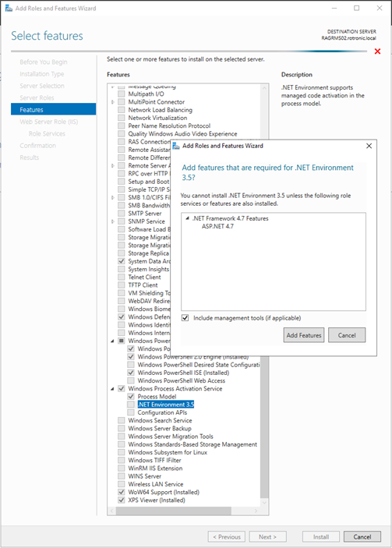
Task: Collapse the Windows PowerShell feature node
Action: [x=112, y=341]
